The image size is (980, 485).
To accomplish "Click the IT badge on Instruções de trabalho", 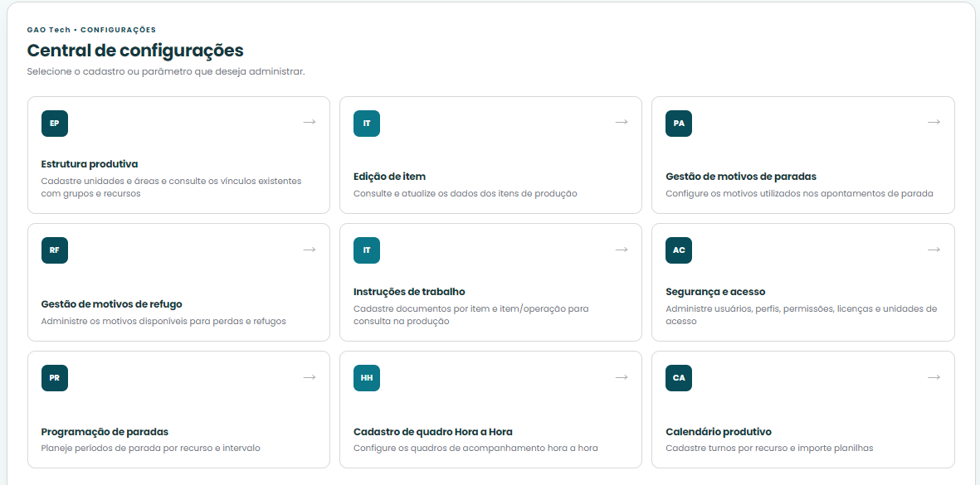I will [366, 250].
